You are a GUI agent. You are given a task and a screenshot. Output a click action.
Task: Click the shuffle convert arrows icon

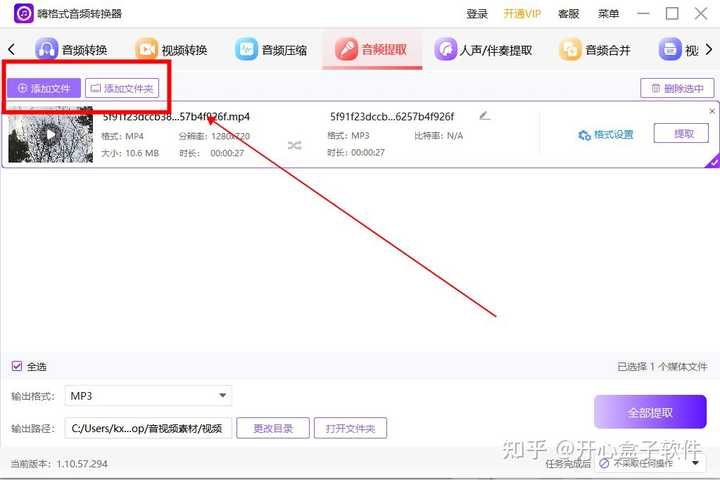[x=294, y=146]
